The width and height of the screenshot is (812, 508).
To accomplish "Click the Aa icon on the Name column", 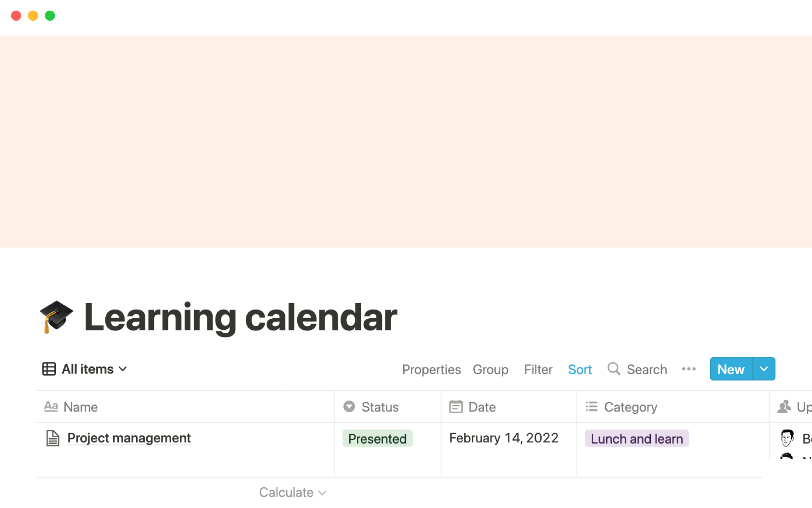I will pyautogui.click(x=51, y=406).
